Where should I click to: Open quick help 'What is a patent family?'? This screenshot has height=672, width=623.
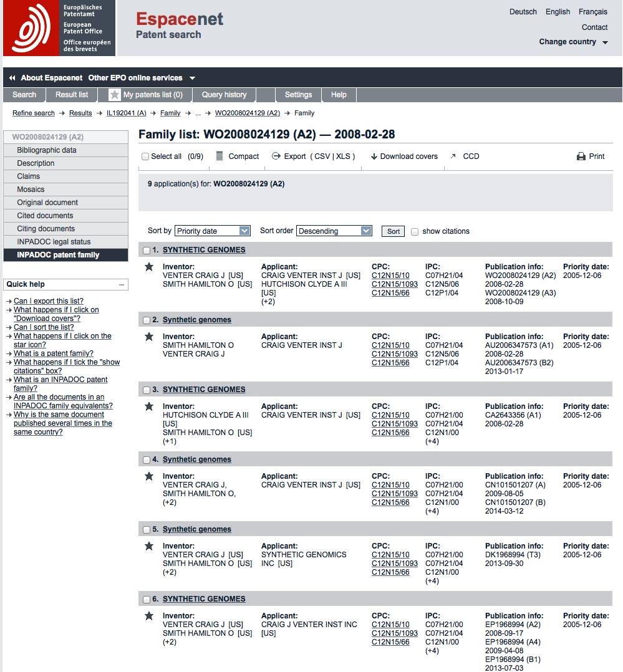click(x=54, y=353)
